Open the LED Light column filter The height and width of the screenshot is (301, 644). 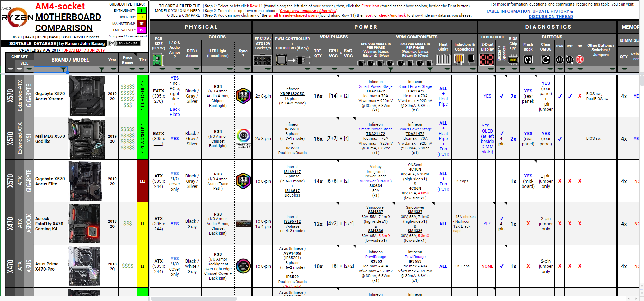point(230,70)
